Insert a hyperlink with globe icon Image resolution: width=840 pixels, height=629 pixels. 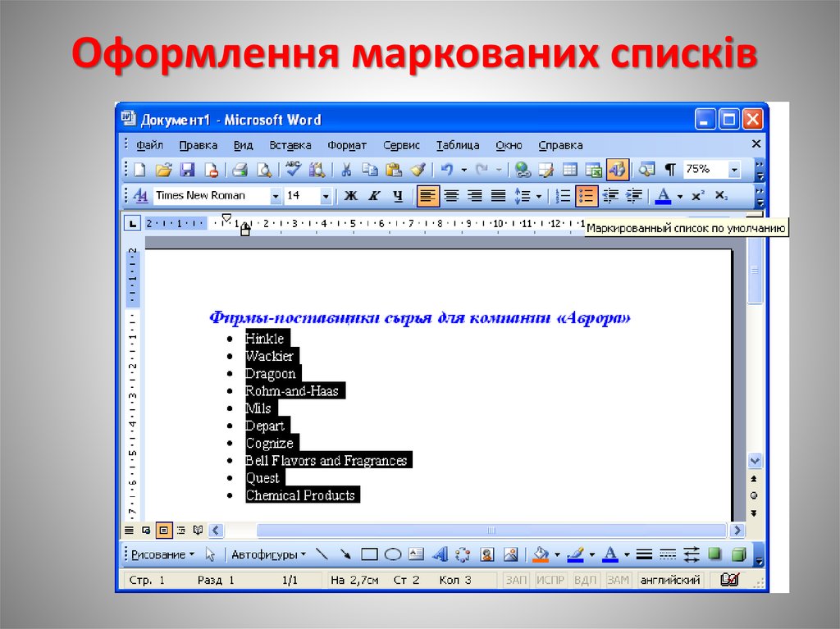(x=523, y=170)
